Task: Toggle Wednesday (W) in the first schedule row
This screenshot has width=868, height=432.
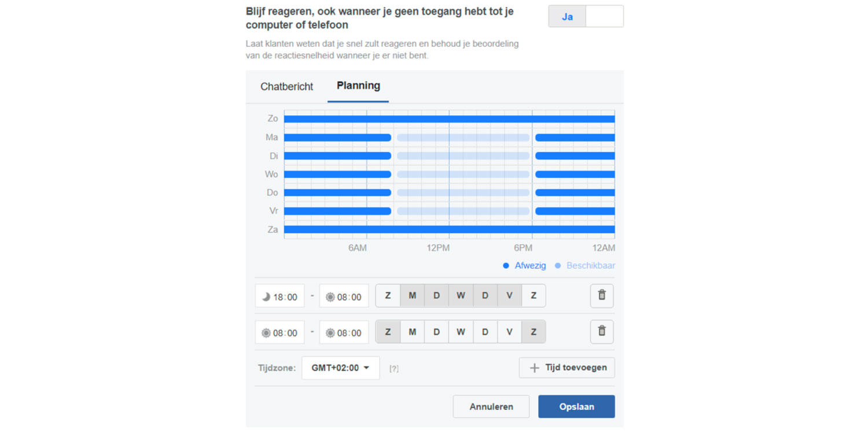Action: (x=461, y=296)
